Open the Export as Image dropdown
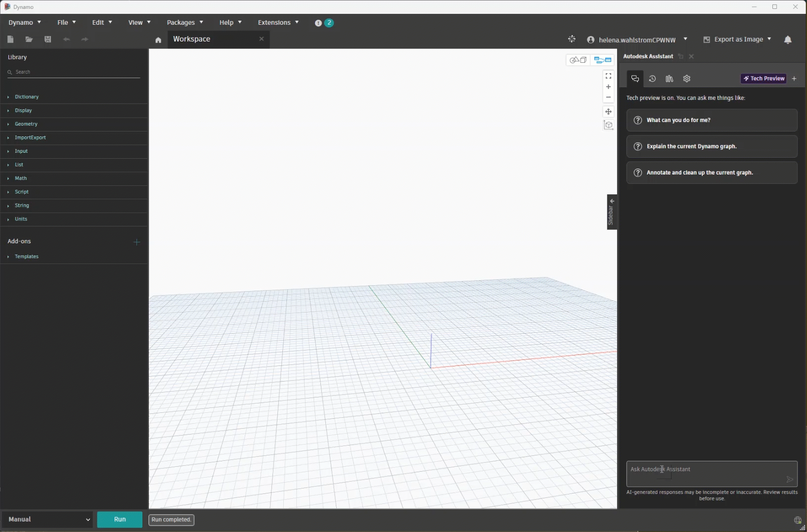This screenshot has height=532, width=807. coord(737,40)
